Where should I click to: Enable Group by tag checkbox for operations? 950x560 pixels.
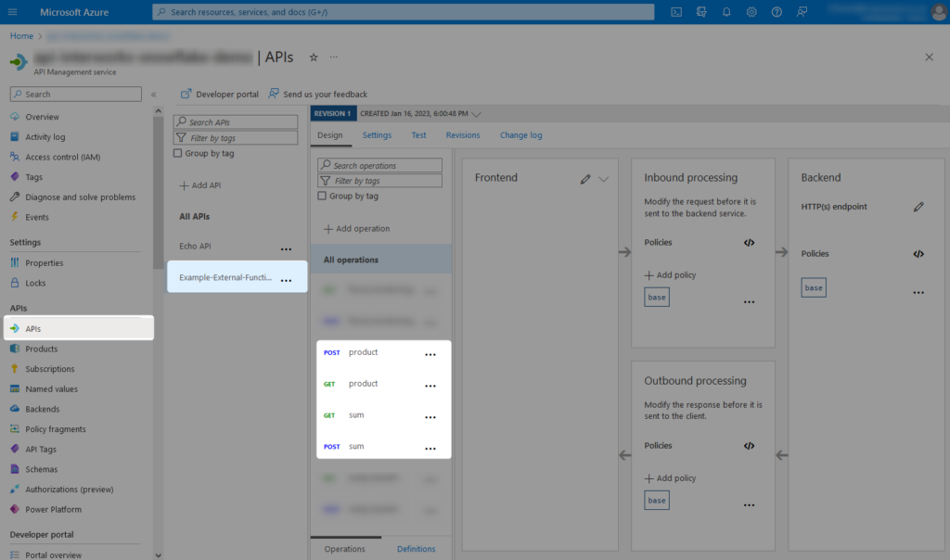[322, 197]
